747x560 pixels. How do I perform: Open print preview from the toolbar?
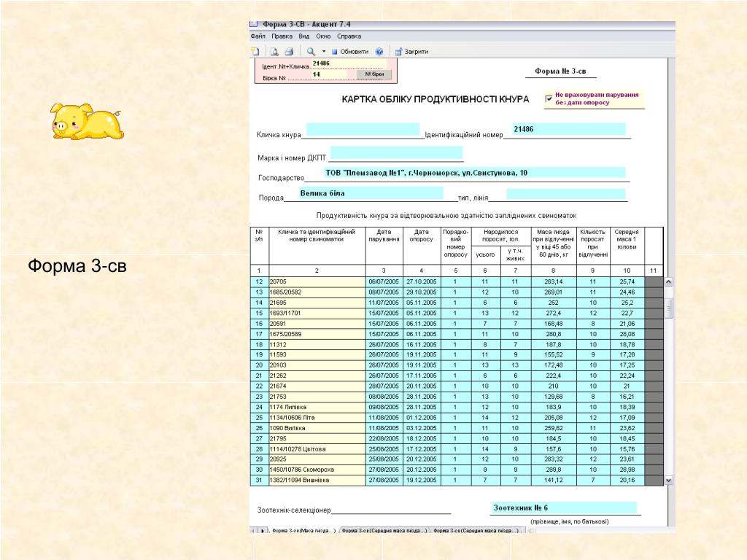point(274,52)
